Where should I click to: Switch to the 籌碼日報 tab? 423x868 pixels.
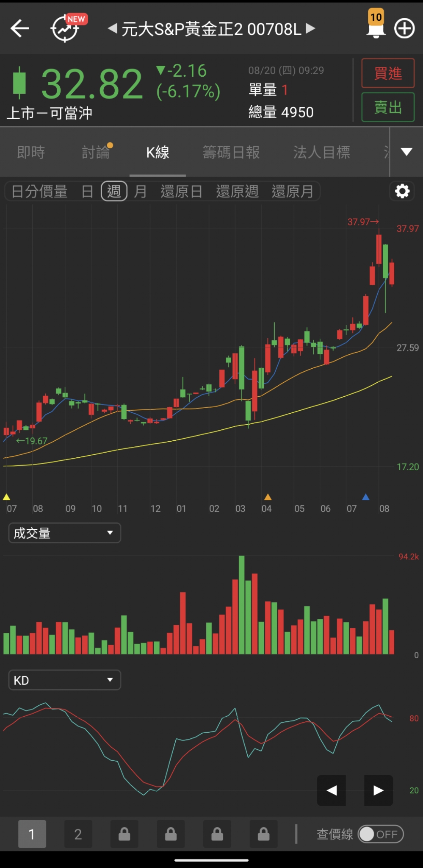pos(231,152)
